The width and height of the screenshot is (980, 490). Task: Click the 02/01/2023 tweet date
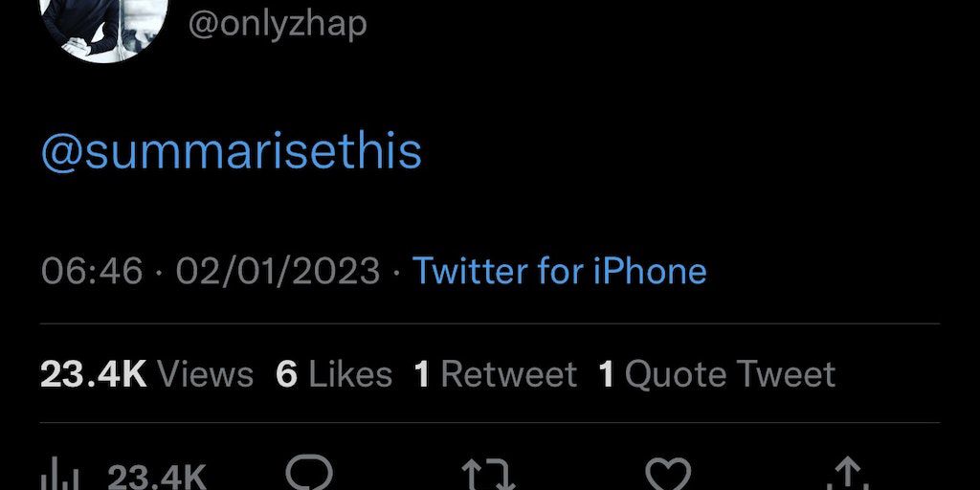pos(278,271)
